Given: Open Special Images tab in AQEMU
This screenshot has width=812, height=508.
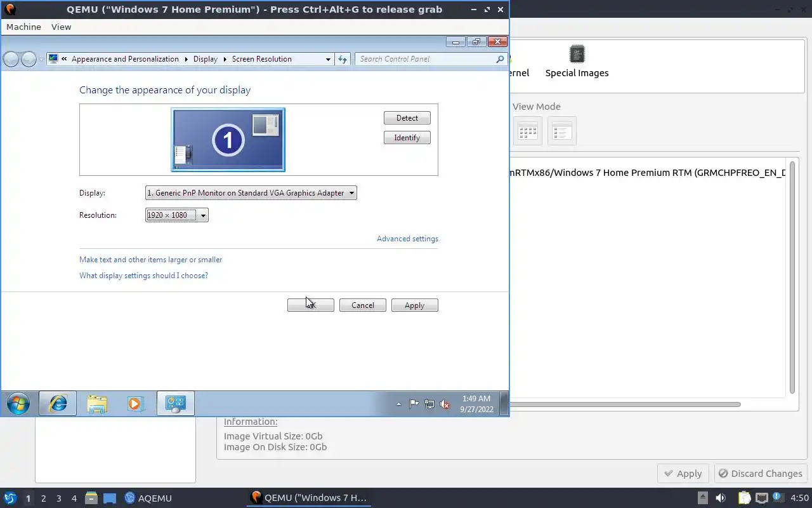Looking at the screenshot, I should (x=577, y=62).
